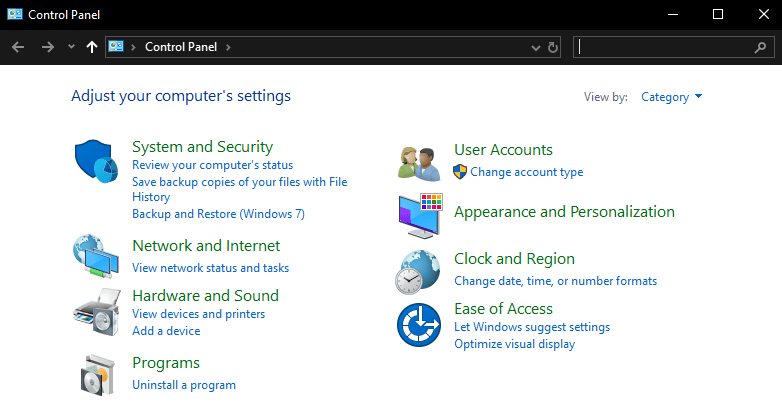The width and height of the screenshot is (782, 413).
Task: Click the Clock and Region icon
Action: [419, 270]
